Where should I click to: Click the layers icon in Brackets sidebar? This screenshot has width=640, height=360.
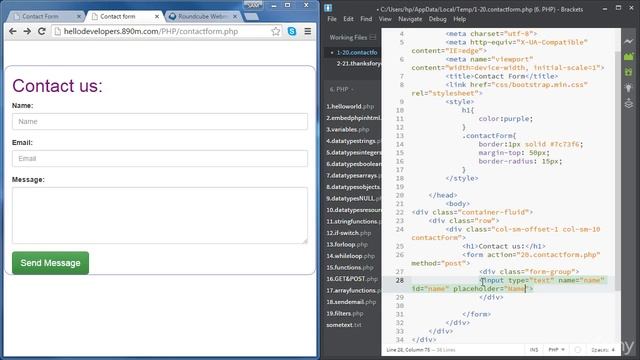(629, 103)
